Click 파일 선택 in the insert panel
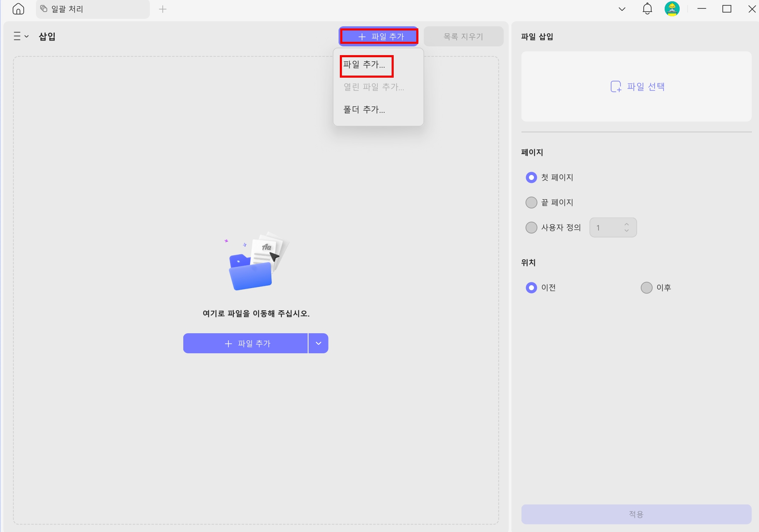 click(637, 86)
